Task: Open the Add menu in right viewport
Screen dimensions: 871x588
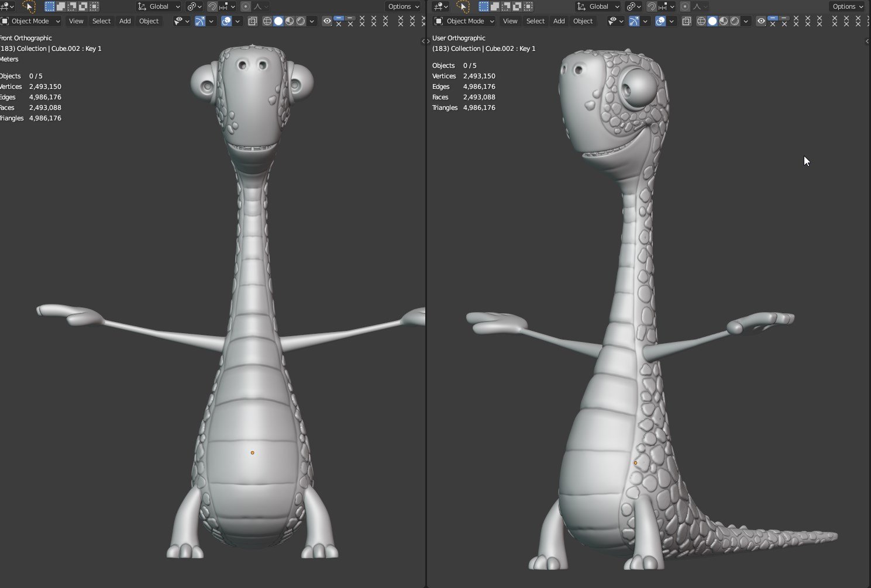Action: 559,21
